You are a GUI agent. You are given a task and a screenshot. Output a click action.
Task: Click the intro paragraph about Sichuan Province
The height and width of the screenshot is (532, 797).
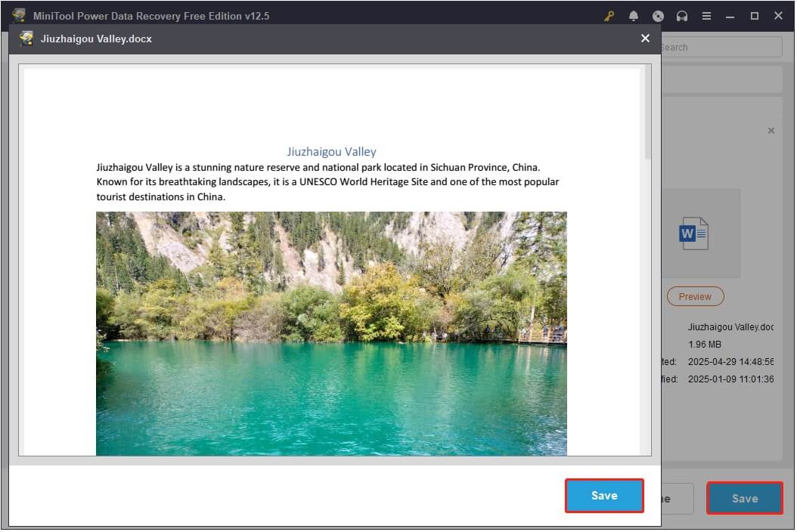(328, 182)
